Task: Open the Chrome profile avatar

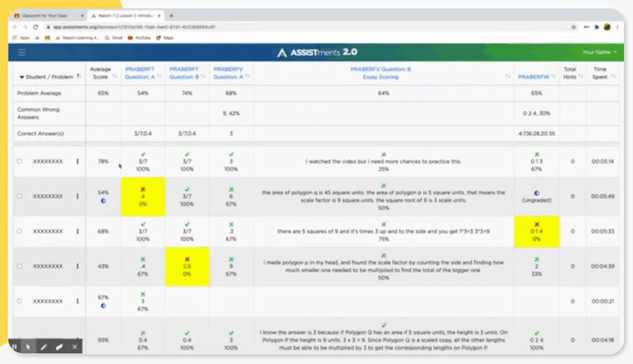Action: coord(606,27)
